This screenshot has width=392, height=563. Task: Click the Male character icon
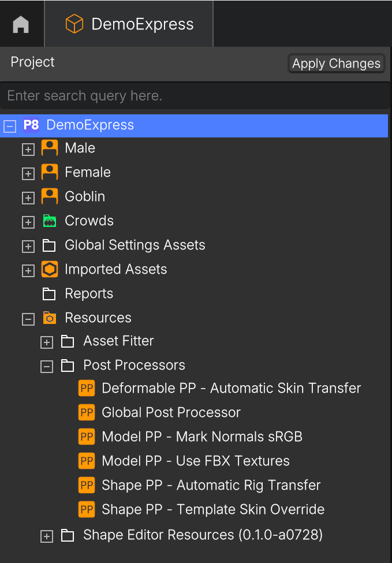point(50,148)
